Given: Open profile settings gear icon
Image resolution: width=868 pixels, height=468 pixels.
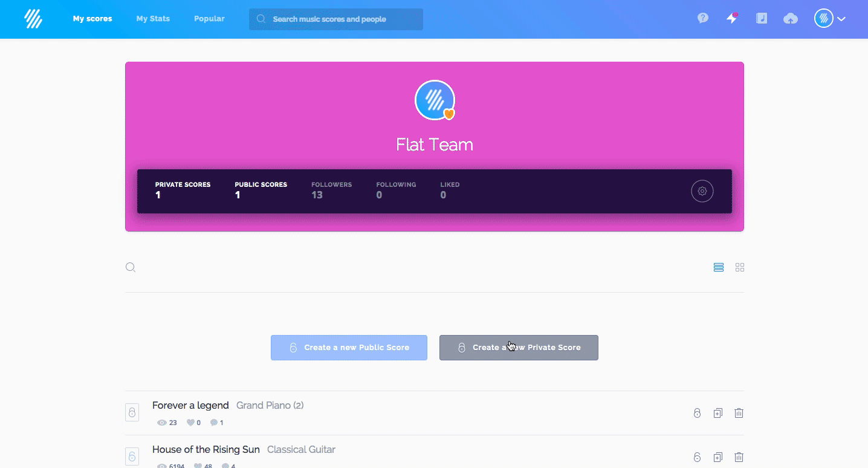Looking at the screenshot, I should pos(702,191).
